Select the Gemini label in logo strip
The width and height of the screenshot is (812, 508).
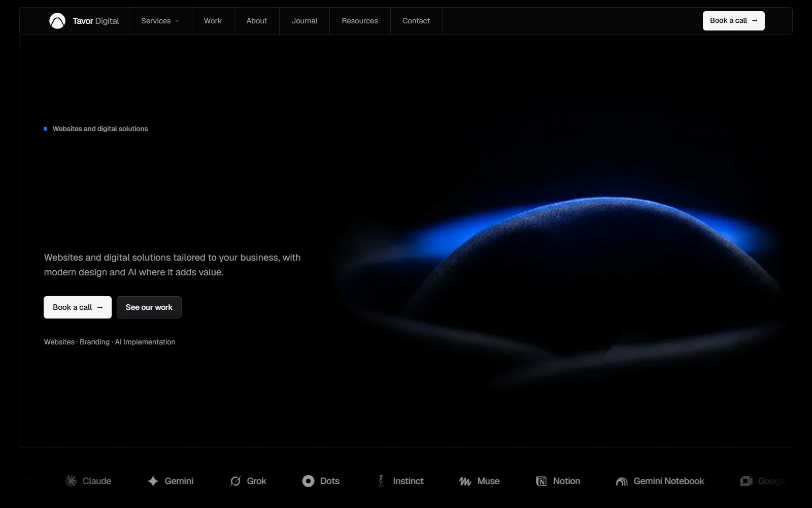click(x=179, y=481)
